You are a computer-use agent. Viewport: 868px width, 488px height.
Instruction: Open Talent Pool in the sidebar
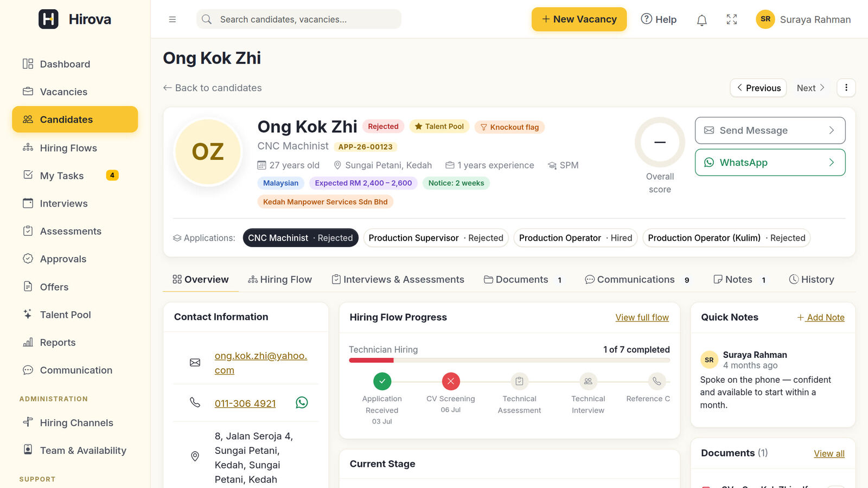[x=75, y=314]
